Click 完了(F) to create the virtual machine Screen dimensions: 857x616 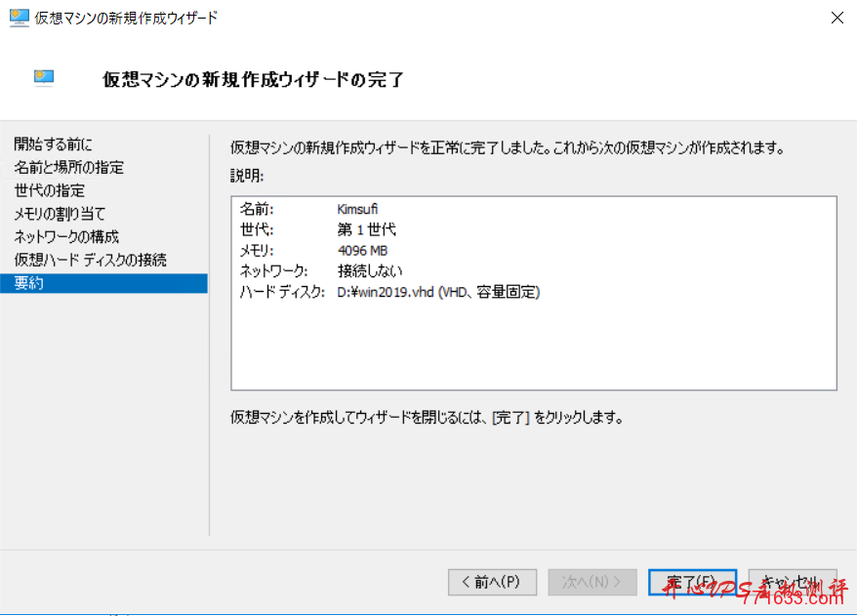tap(692, 582)
